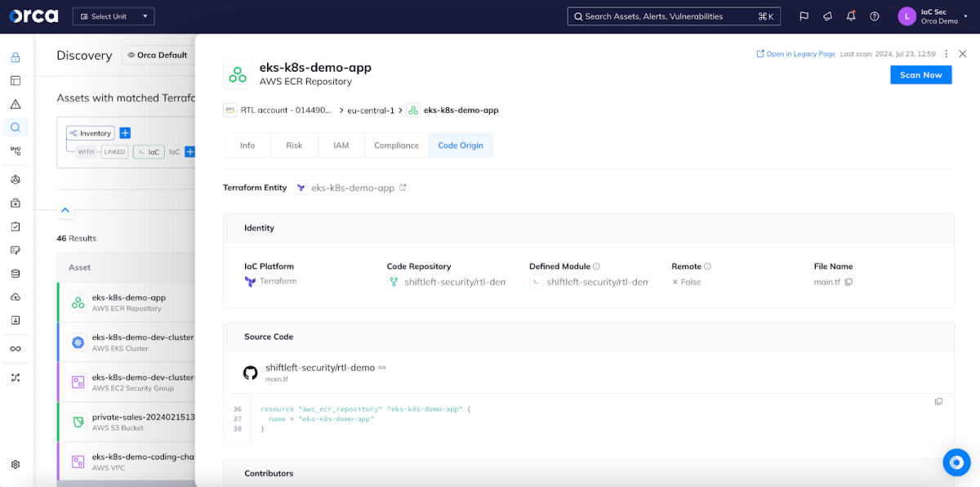Click the Code Repository shiftleft-security link

455,282
